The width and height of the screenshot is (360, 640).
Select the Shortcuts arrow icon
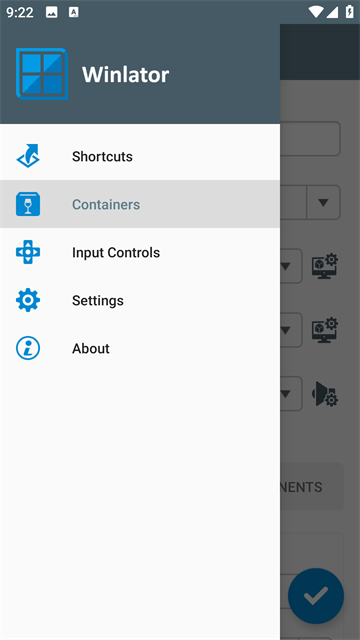click(x=28, y=156)
